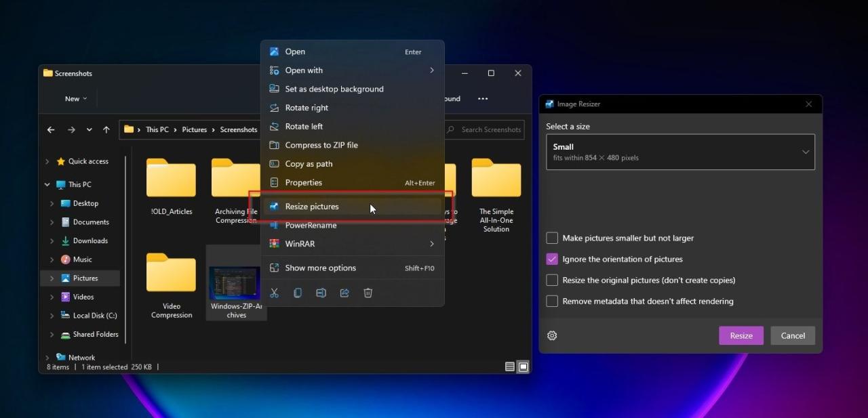Go up one folder level with the up arrow

pyautogui.click(x=106, y=129)
